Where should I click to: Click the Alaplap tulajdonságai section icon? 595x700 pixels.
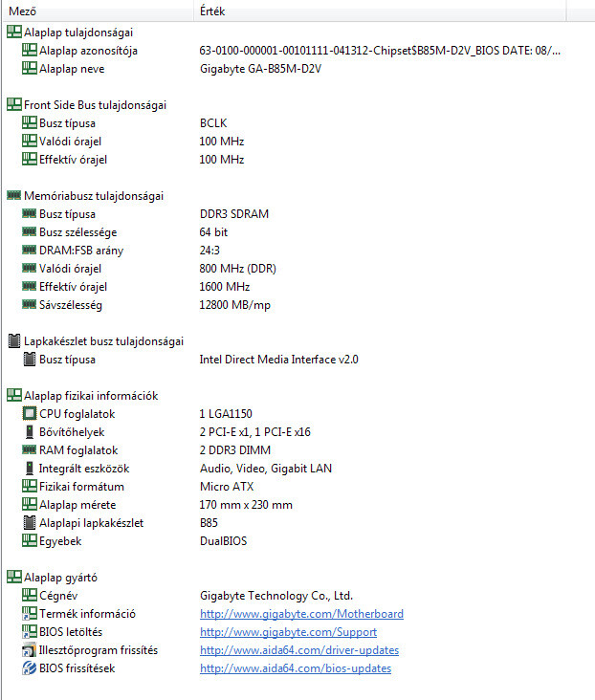14,32
